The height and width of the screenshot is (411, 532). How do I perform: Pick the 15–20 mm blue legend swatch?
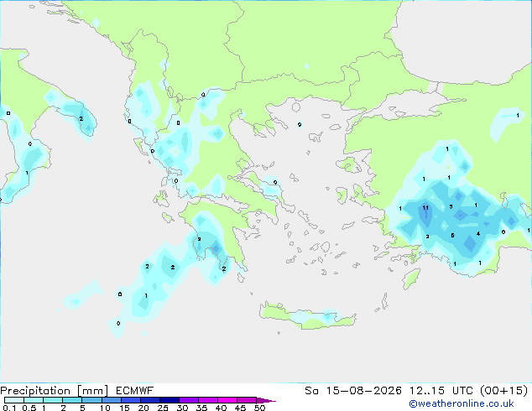[x=130, y=400]
